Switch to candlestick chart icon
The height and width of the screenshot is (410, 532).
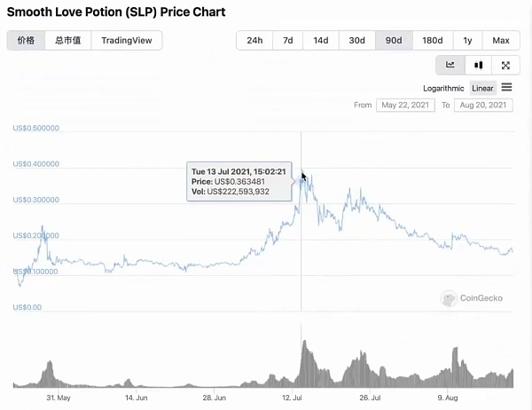click(x=479, y=65)
